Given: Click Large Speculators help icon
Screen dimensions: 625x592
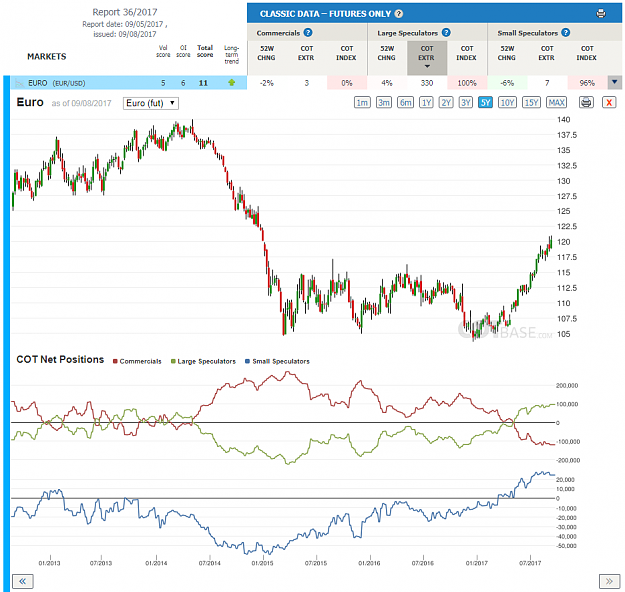Looking at the screenshot, I should pos(446,33).
